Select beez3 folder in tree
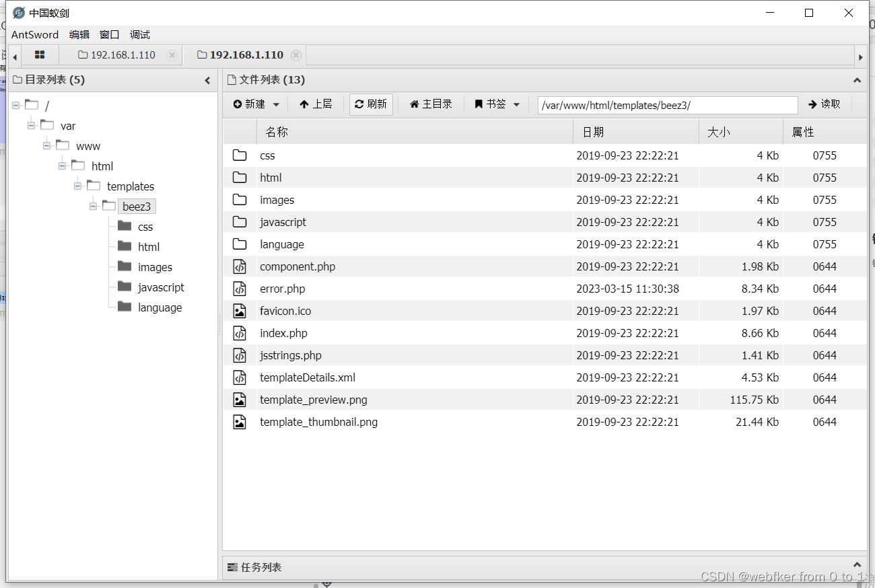This screenshot has width=875, height=588. click(x=137, y=207)
